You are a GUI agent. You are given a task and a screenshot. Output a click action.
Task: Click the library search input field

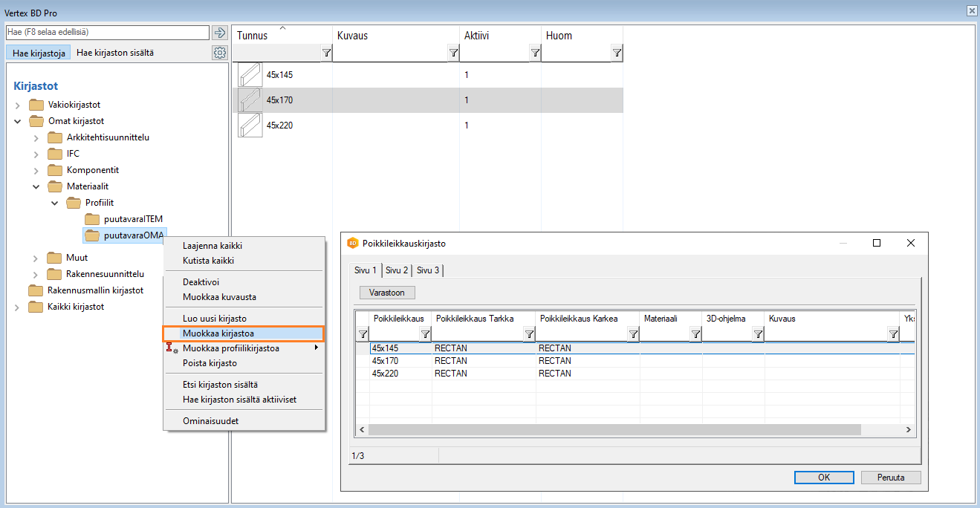[108, 33]
